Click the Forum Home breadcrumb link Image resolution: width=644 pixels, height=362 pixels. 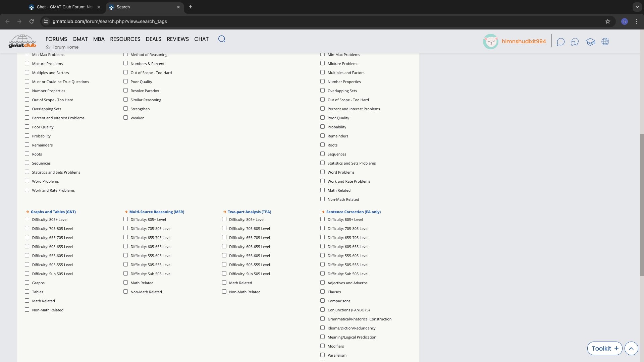coord(65,47)
